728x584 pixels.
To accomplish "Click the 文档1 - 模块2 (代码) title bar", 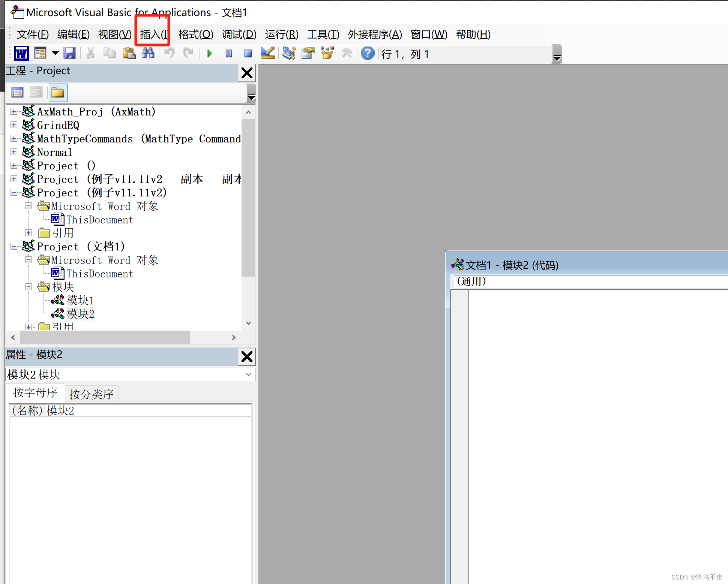I will [587, 265].
